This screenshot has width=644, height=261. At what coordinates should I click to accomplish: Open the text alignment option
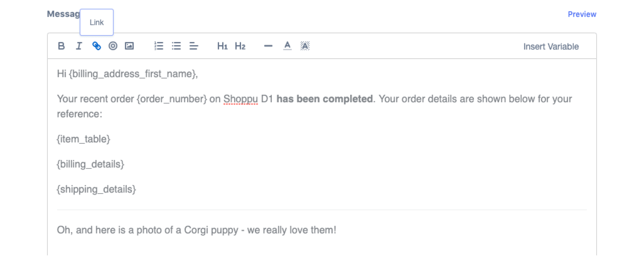click(194, 46)
